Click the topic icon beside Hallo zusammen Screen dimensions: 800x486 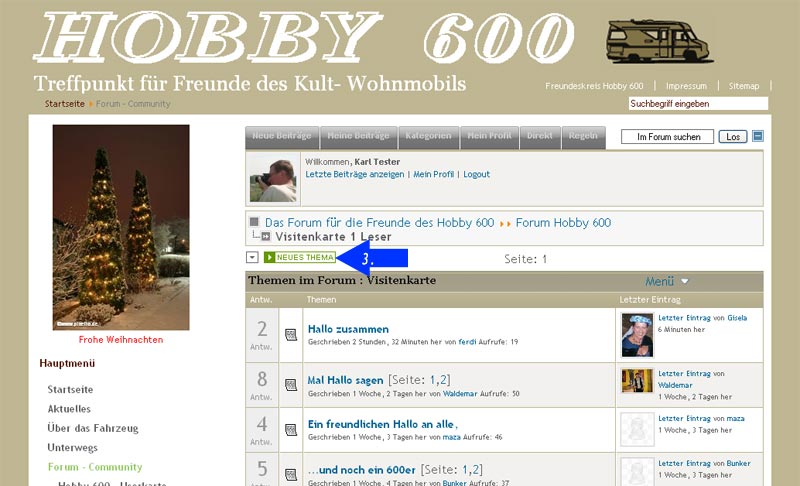pos(291,335)
